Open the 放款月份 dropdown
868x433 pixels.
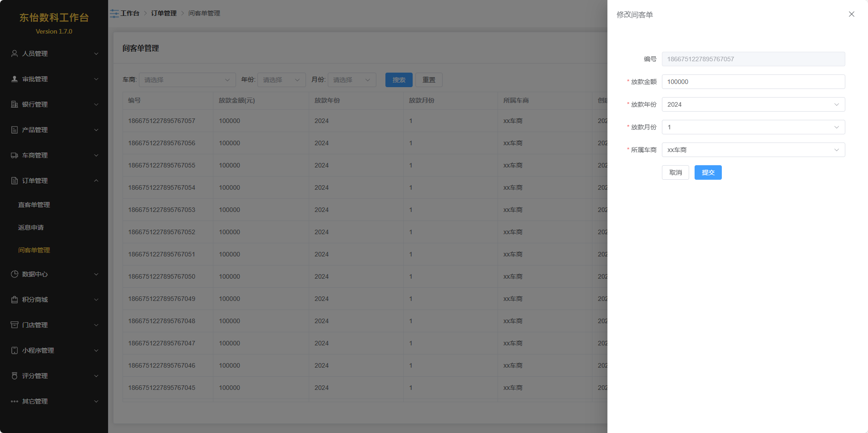tap(753, 127)
